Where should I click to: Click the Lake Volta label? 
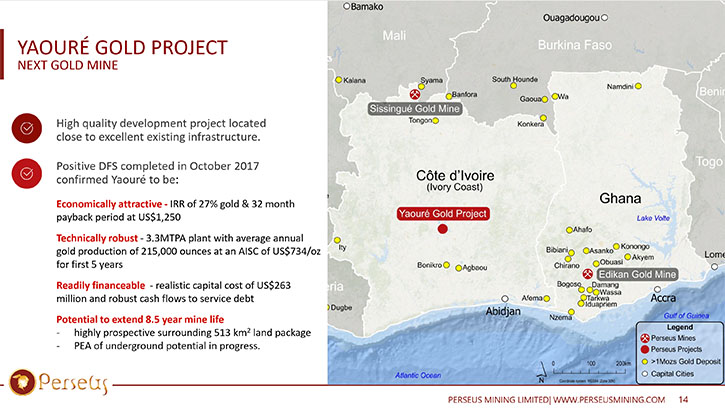tap(653, 218)
